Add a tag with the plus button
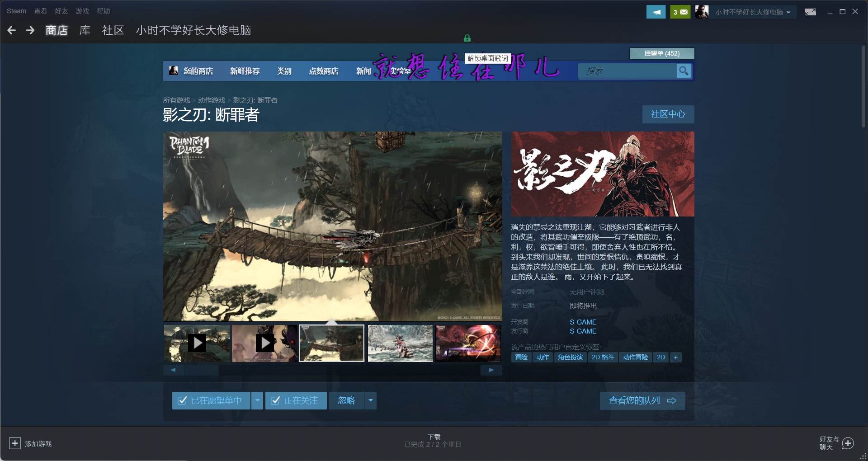 [x=676, y=357]
